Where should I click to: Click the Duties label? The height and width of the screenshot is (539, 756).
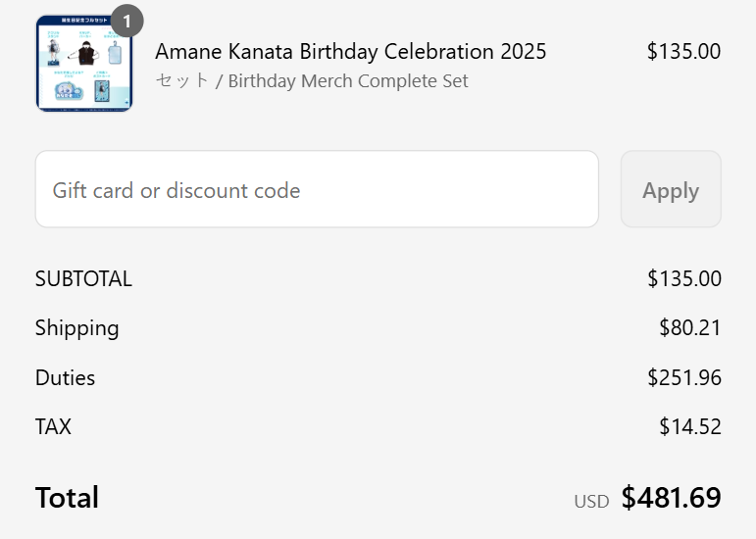(65, 377)
